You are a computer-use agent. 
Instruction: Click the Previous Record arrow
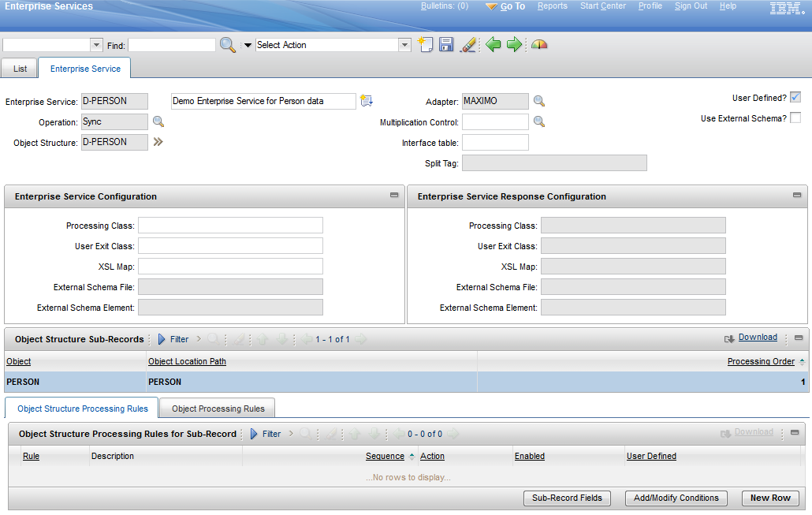tap(493, 45)
